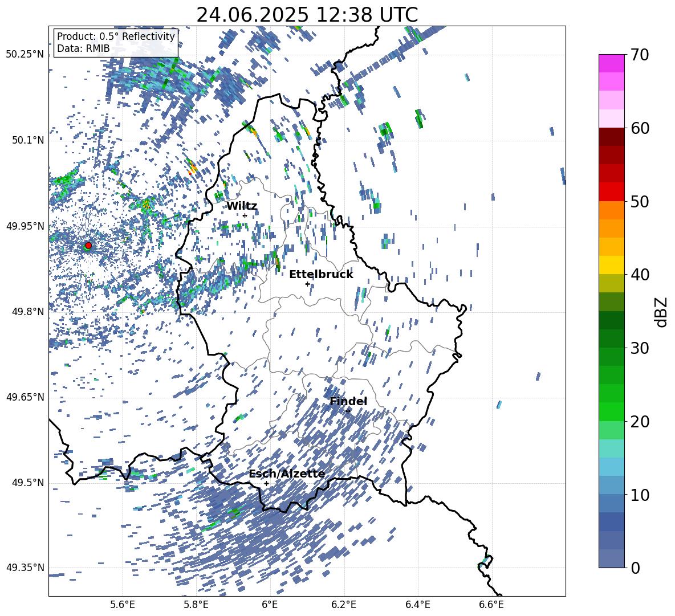Click the cross marker under Findel
Screen dimensions: 675x616
pos(348,411)
